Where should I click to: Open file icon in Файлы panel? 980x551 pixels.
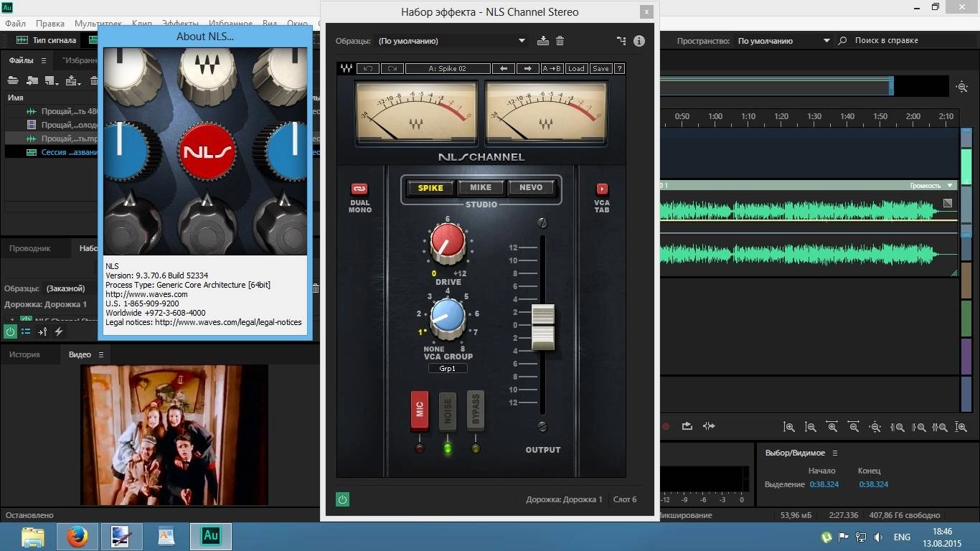(13, 80)
